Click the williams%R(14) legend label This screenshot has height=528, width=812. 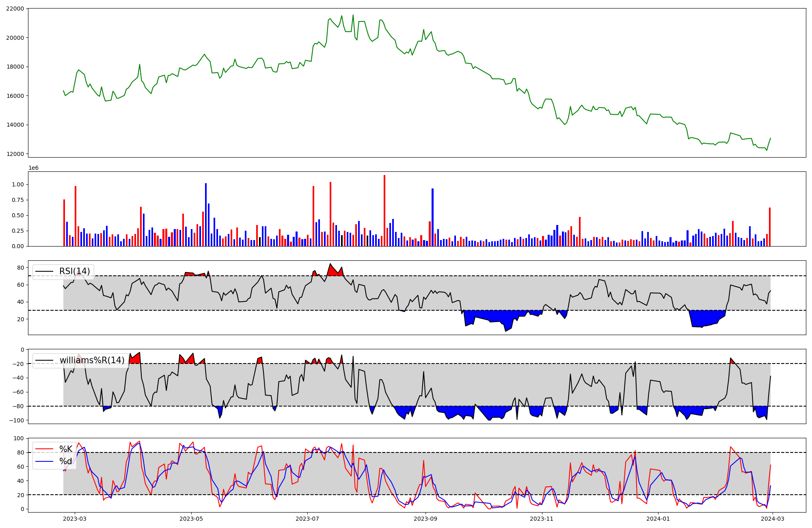[x=92, y=360]
